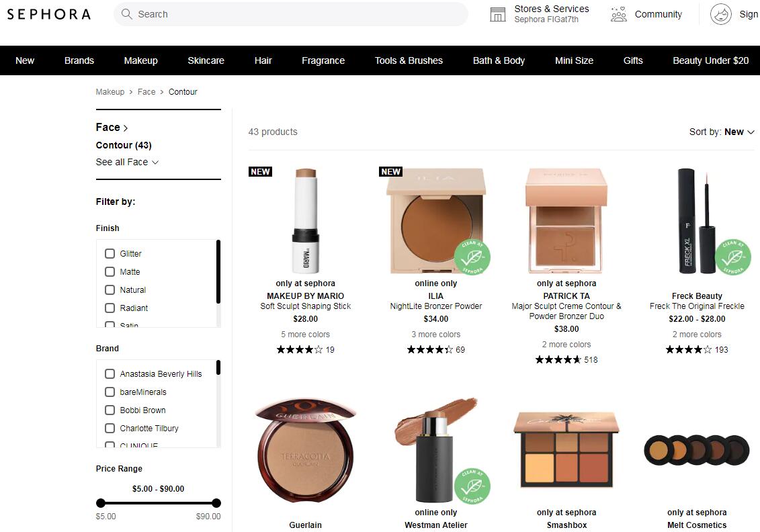
Task: Click the profile avatar icon
Action: 721,15
